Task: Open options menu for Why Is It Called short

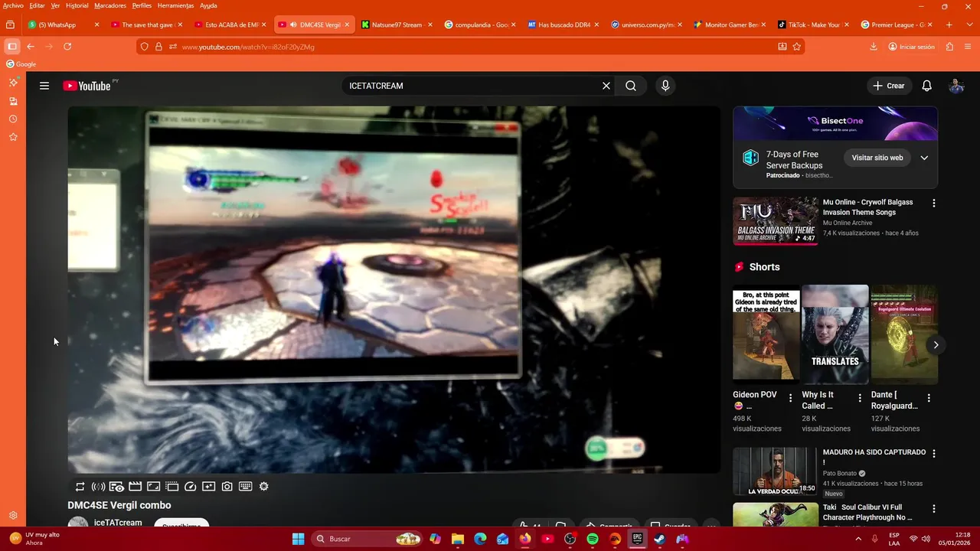Action: click(x=860, y=398)
